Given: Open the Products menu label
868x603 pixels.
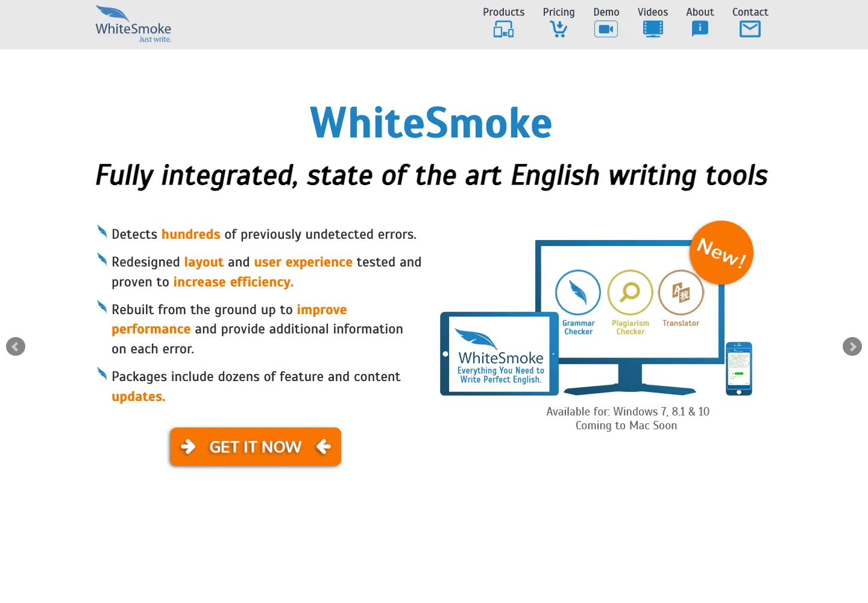Looking at the screenshot, I should [504, 12].
